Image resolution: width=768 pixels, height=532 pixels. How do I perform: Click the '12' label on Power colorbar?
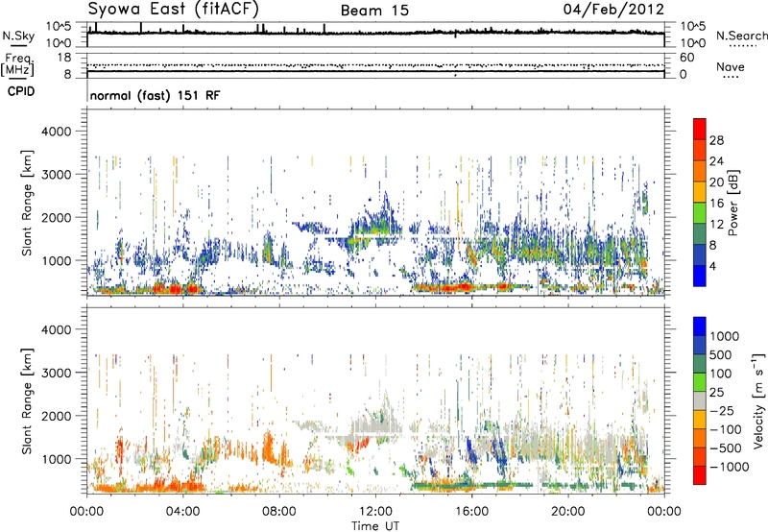pyautogui.click(x=716, y=225)
